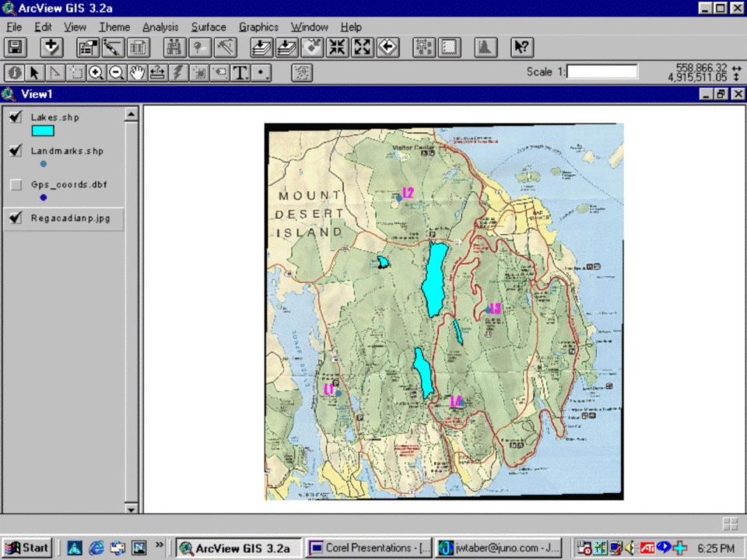Viewport: 747px width, 560px height.
Task: Select the Vertex Edit tool
Action: [x=54, y=72]
